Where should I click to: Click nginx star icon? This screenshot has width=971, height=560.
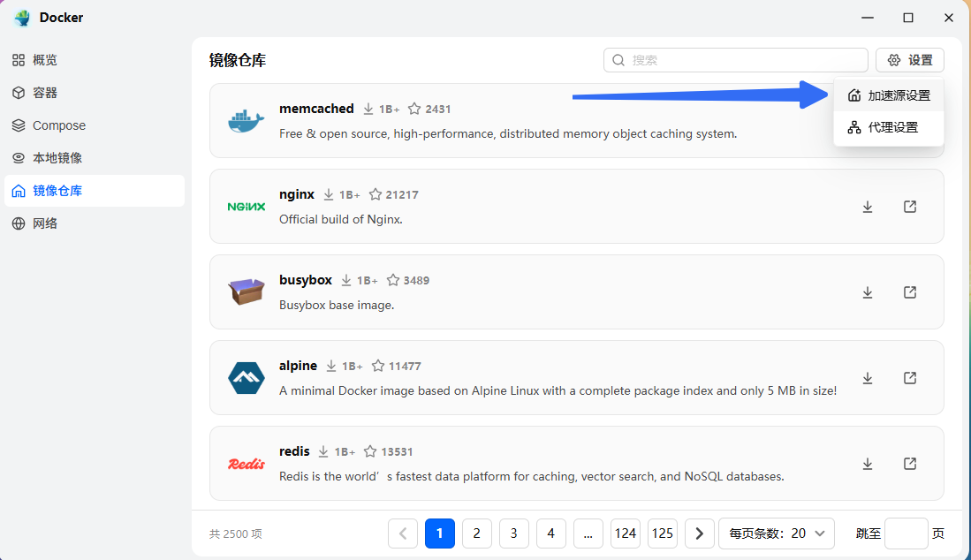(376, 194)
